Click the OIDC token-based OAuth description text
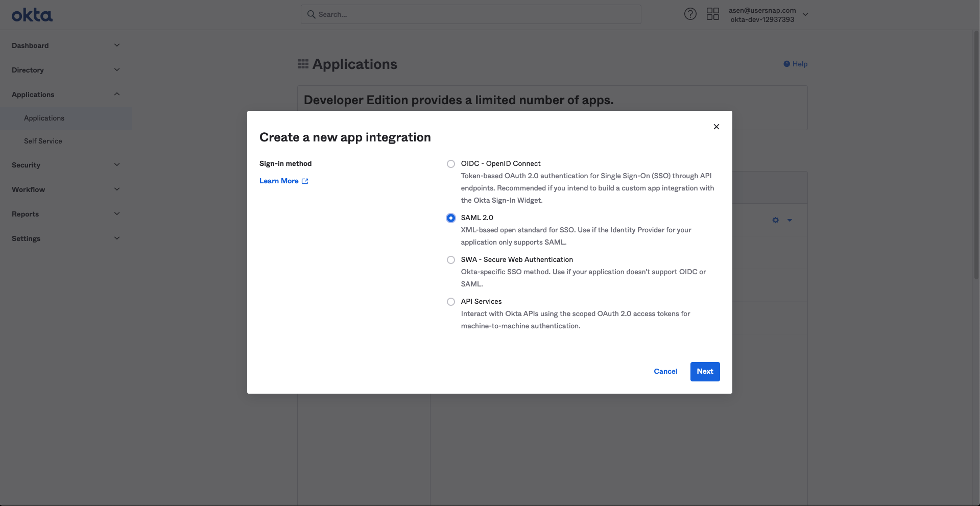980x506 pixels. 587,188
